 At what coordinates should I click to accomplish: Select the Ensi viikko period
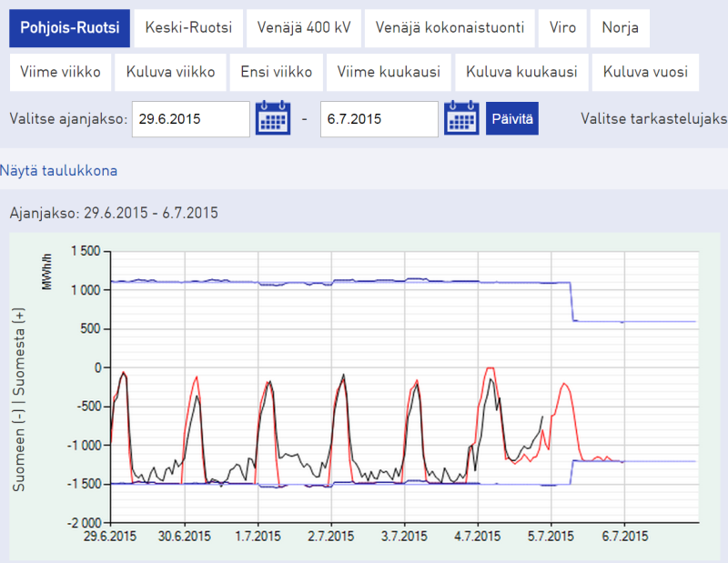(x=276, y=73)
